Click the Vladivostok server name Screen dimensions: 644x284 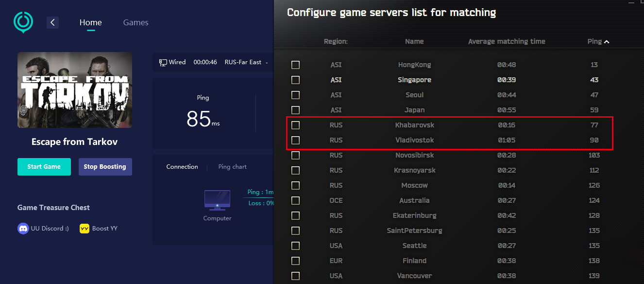[x=415, y=140]
